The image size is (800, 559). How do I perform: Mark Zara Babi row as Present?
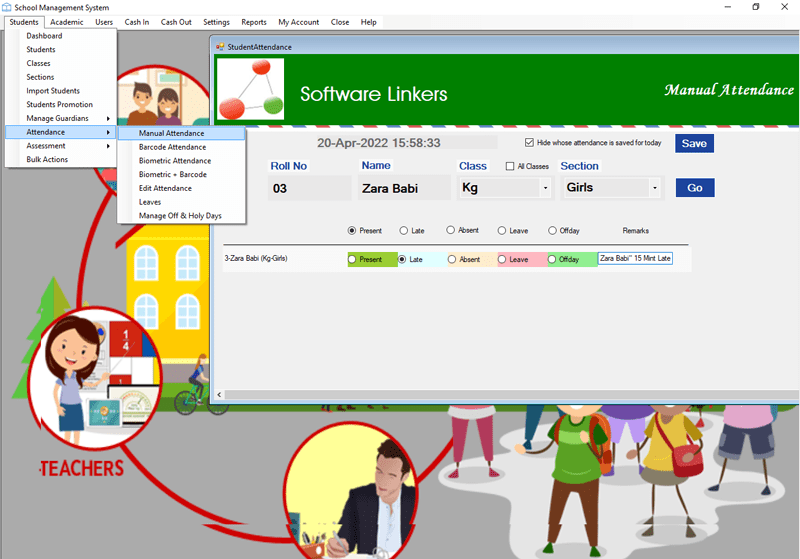click(x=352, y=259)
